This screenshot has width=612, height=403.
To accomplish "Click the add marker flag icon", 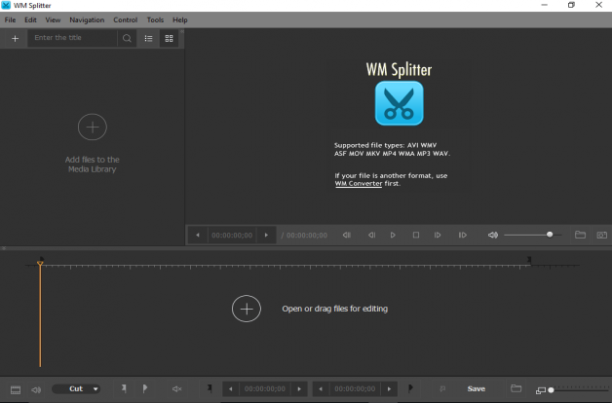I will [x=145, y=389].
